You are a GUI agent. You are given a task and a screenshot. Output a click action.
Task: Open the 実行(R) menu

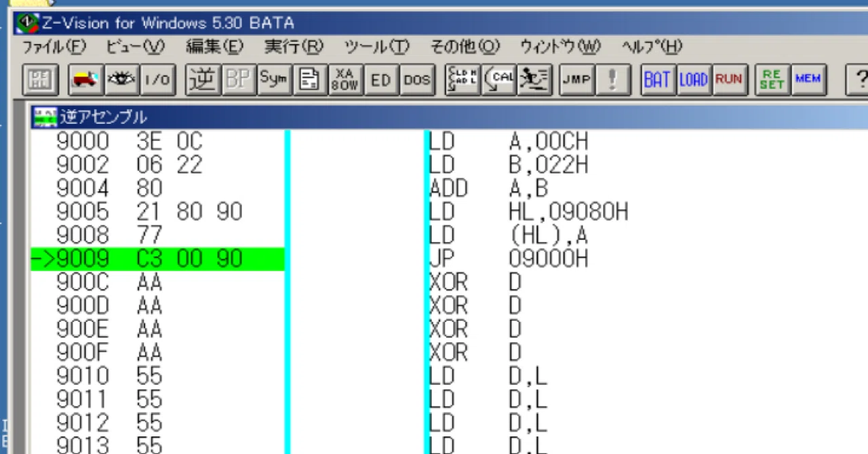[x=294, y=47]
